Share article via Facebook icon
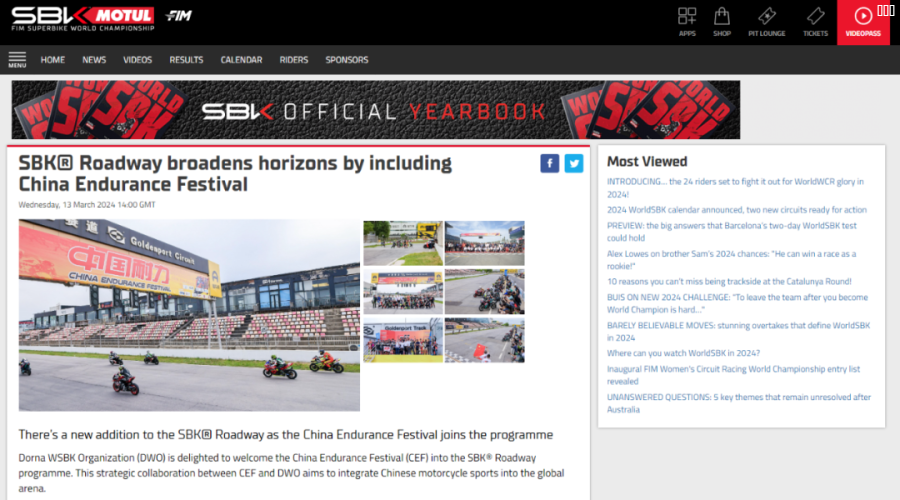 coord(549,164)
